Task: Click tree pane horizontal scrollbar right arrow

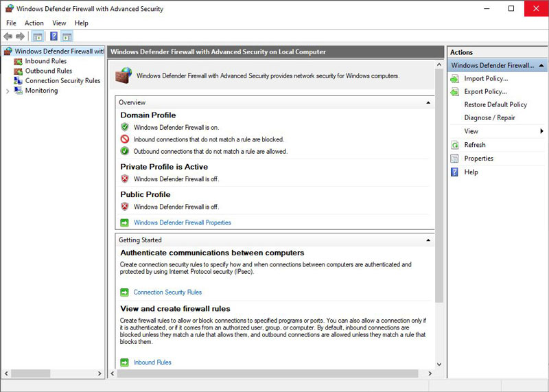Action: coord(100,373)
